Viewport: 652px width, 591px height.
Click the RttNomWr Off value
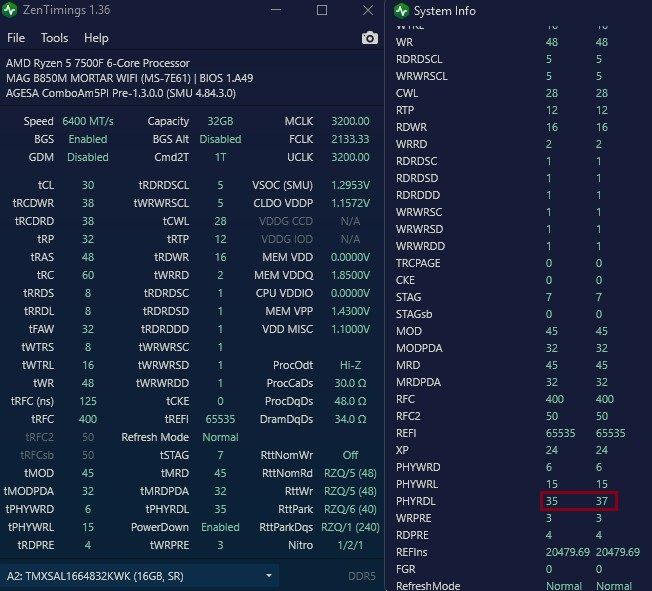(x=350, y=455)
